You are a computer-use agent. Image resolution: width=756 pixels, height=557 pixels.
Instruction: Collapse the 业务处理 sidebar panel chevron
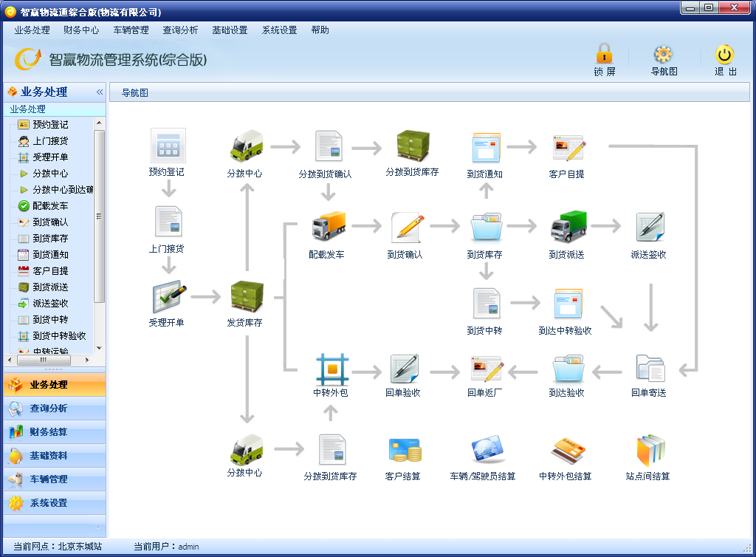coord(100,92)
